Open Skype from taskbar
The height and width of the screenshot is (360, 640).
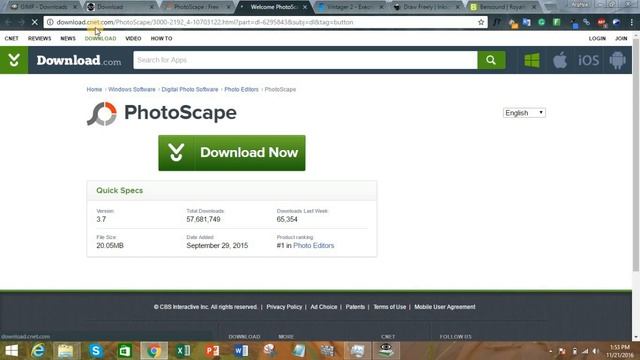[x=96, y=351]
